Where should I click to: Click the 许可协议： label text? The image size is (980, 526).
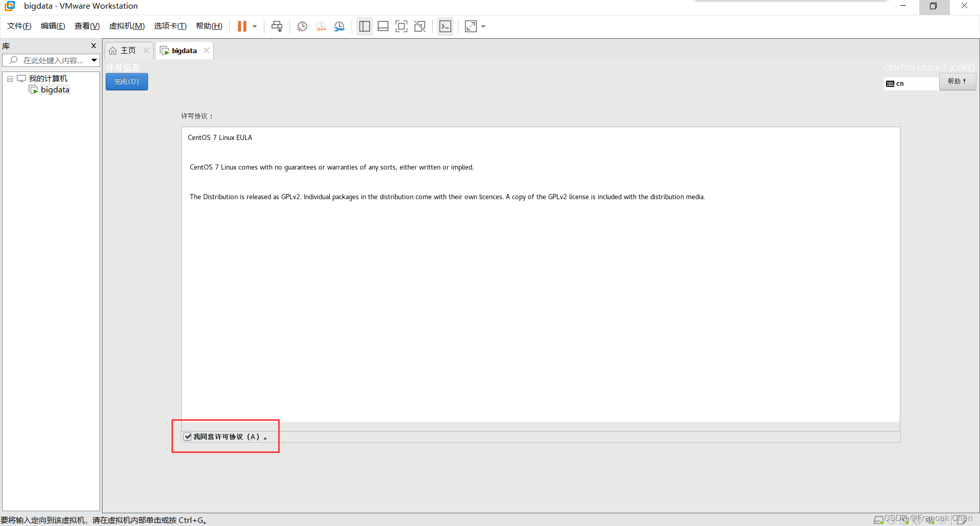[197, 116]
